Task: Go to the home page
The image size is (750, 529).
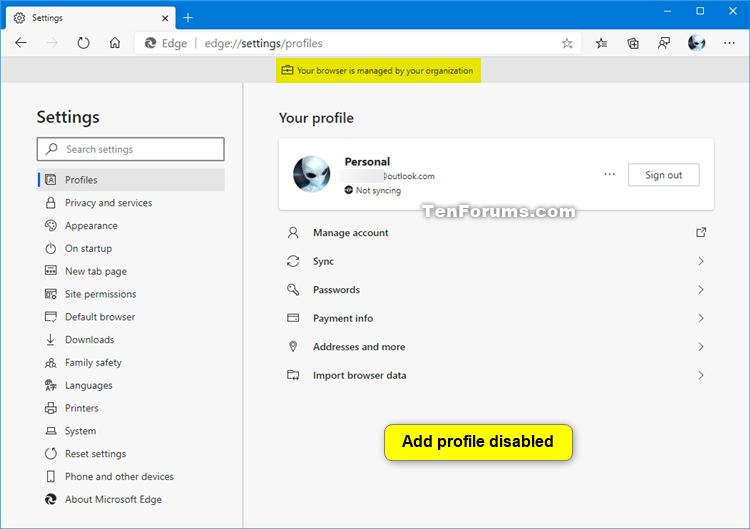Action: (115, 43)
